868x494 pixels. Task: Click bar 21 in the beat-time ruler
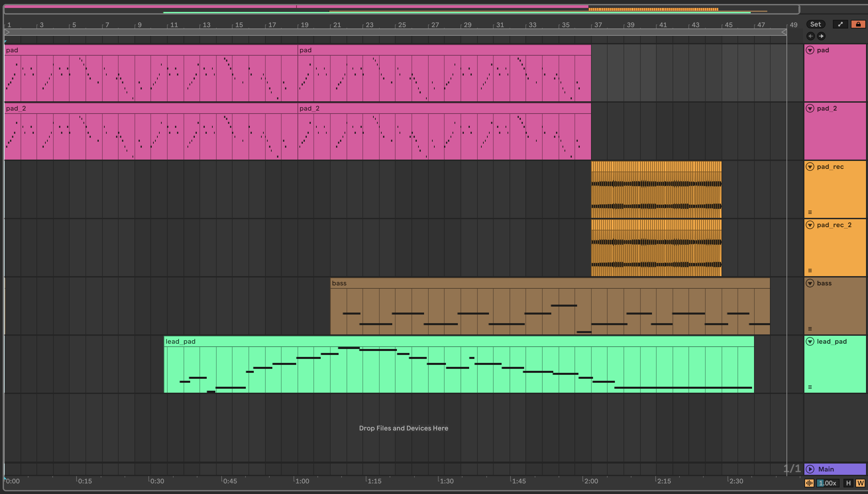(x=337, y=25)
